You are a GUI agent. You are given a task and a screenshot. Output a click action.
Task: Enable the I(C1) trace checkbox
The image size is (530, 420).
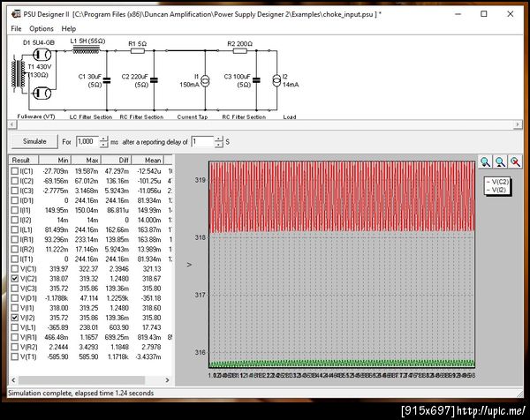pyautogui.click(x=14, y=171)
